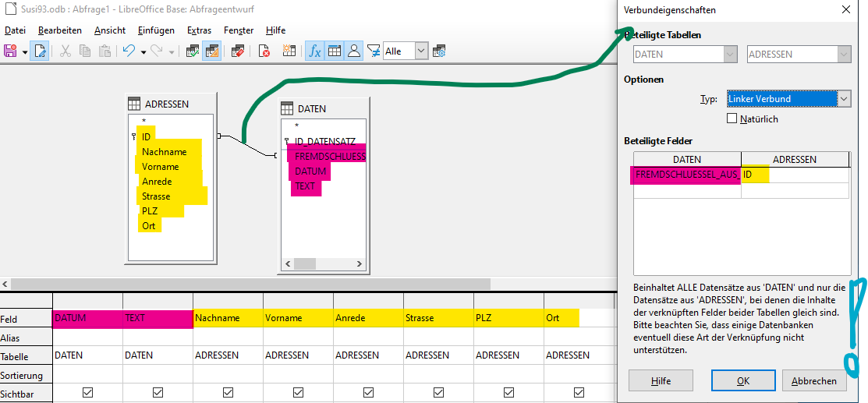868x403 pixels.
Task: Open the Hilfe menu
Action: (x=275, y=30)
